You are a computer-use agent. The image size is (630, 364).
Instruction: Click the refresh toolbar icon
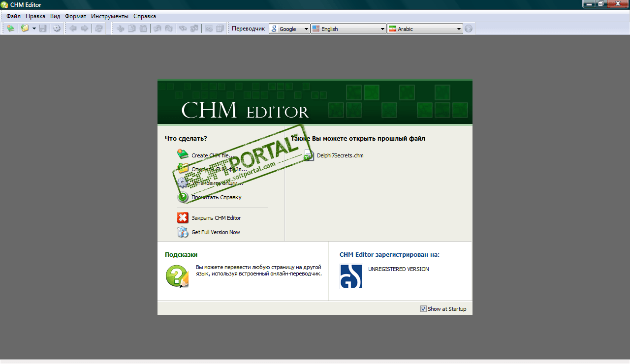coord(98,29)
